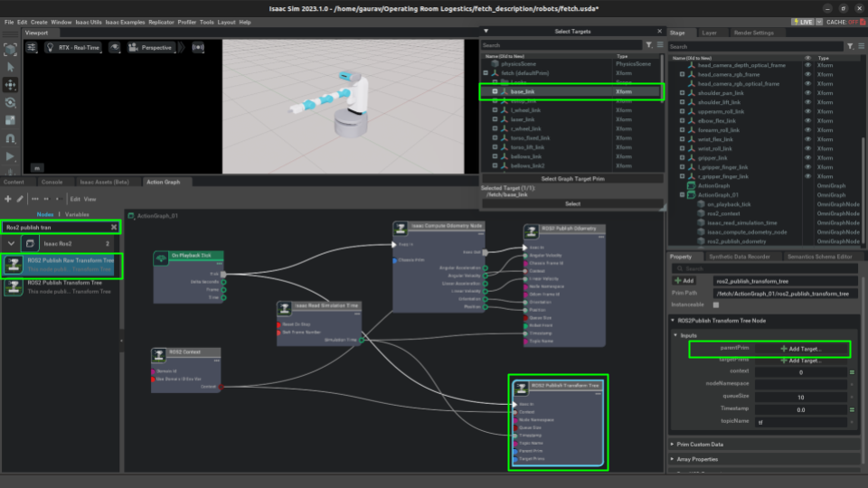Screen dimensions: 868x488
Task: Switch to the Console tab
Action: [52, 182]
